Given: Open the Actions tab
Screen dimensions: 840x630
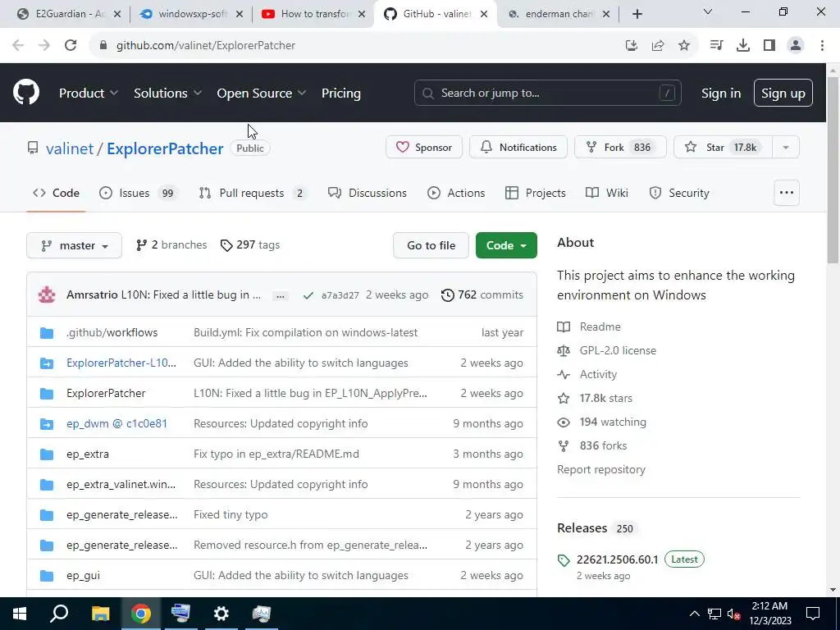Looking at the screenshot, I should pyautogui.click(x=456, y=193).
